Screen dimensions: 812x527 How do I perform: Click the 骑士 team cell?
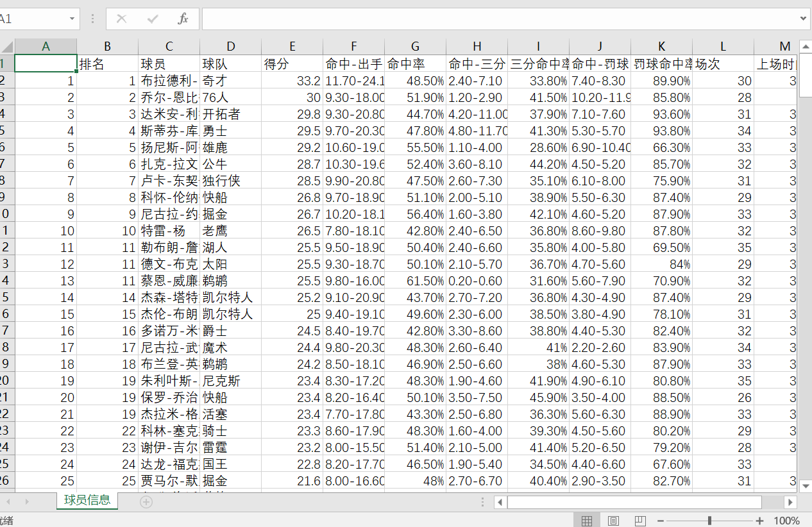(x=230, y=431)
